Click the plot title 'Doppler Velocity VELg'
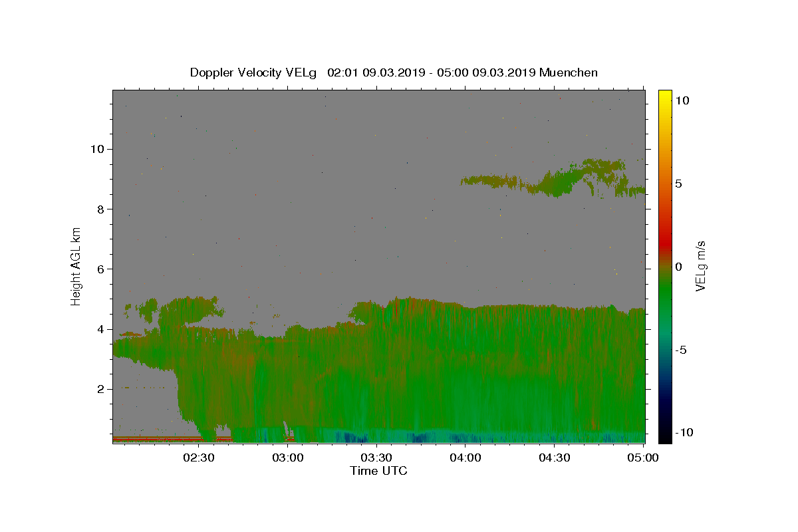Screen dimensions: 798x532 coord(253,72)
